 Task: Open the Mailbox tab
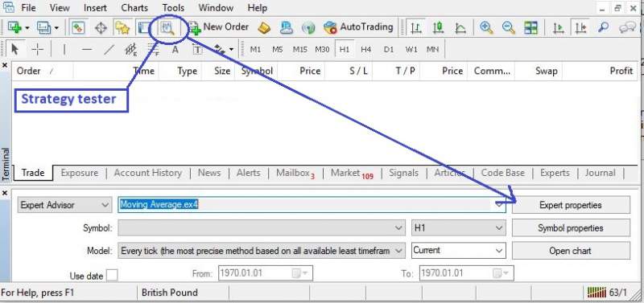[x=295, y=173]
